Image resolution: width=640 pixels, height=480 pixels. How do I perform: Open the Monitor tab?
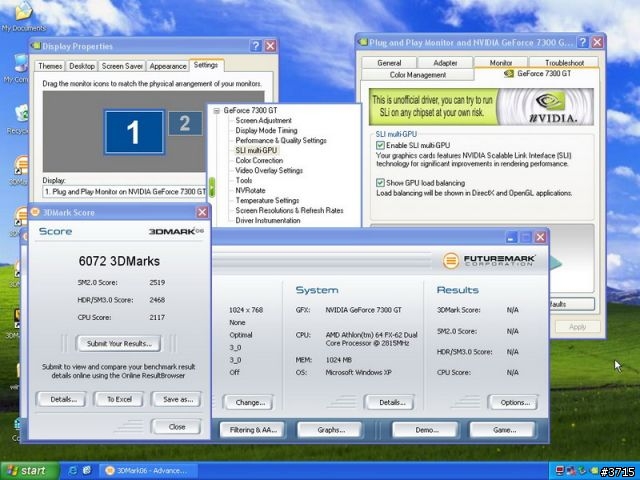501,63
